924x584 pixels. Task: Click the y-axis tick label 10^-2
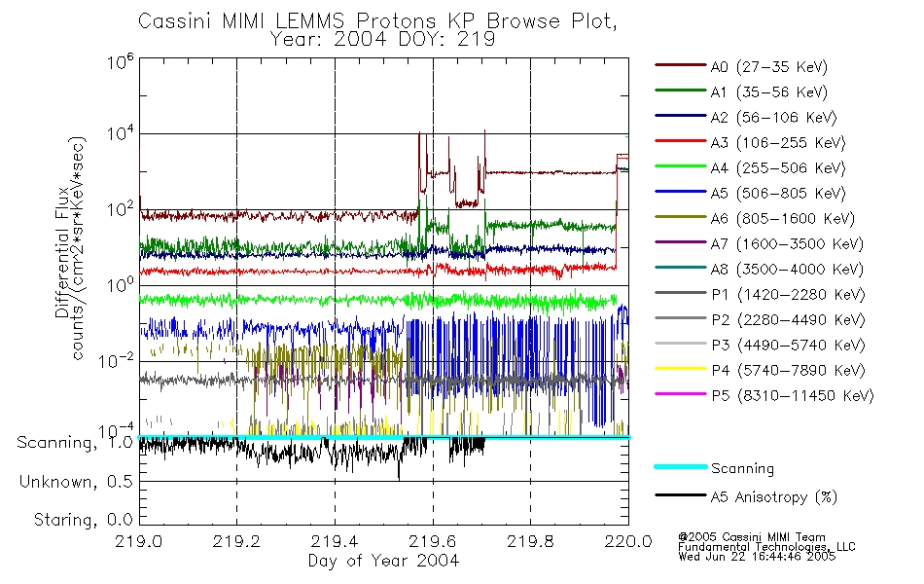(x=116, y=360)
